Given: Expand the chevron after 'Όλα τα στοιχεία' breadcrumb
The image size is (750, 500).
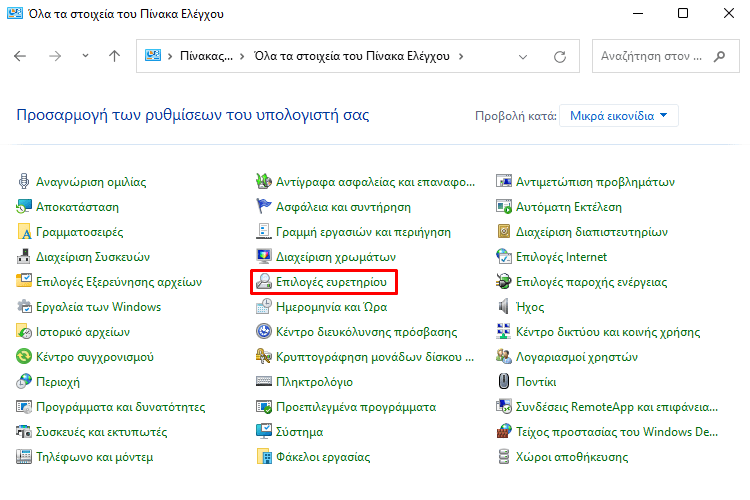Looking at the screenshot, I should (x=461, y=56).
